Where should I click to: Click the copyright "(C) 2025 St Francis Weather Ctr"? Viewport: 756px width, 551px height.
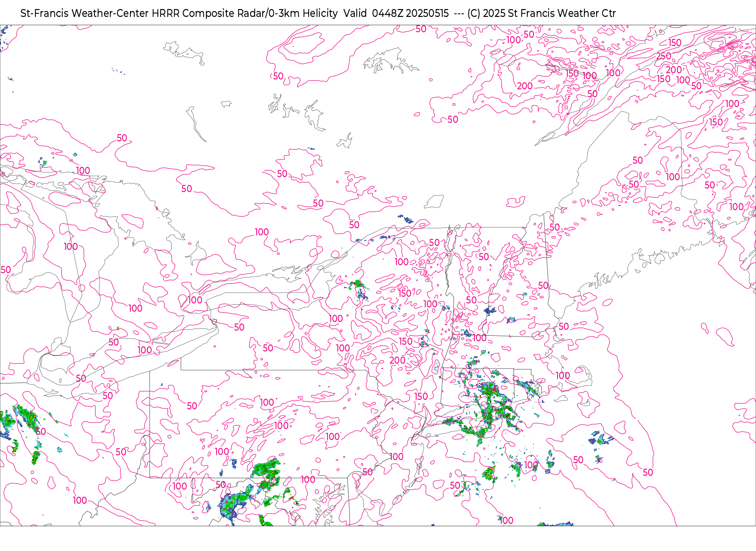click(541, 13)
